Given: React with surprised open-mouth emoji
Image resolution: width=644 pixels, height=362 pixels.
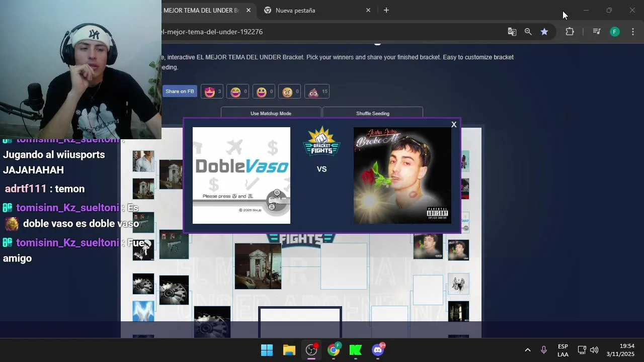Looking at the screenshot, I should click(x=264, y=92).
